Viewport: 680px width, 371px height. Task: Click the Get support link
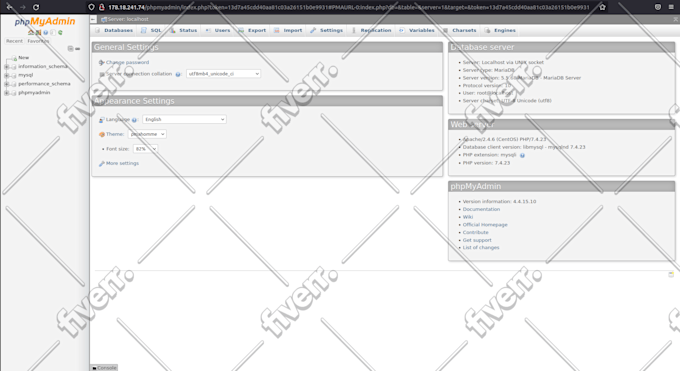[477, 240]
